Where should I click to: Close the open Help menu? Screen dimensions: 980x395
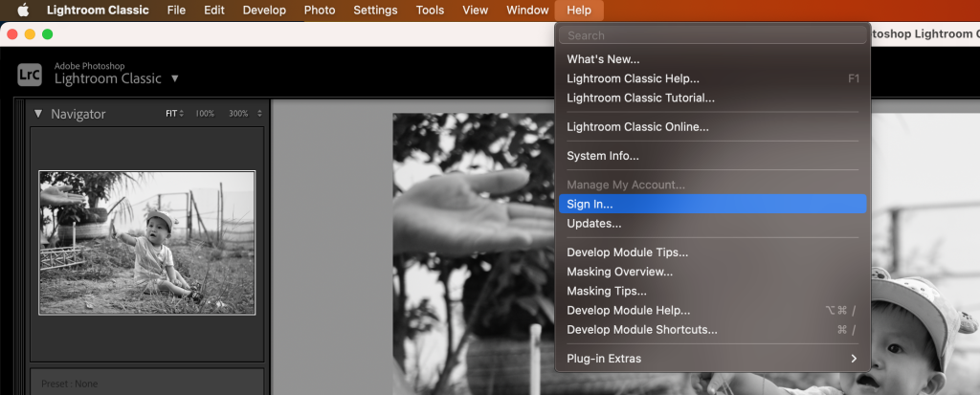(x=579, y=10)
